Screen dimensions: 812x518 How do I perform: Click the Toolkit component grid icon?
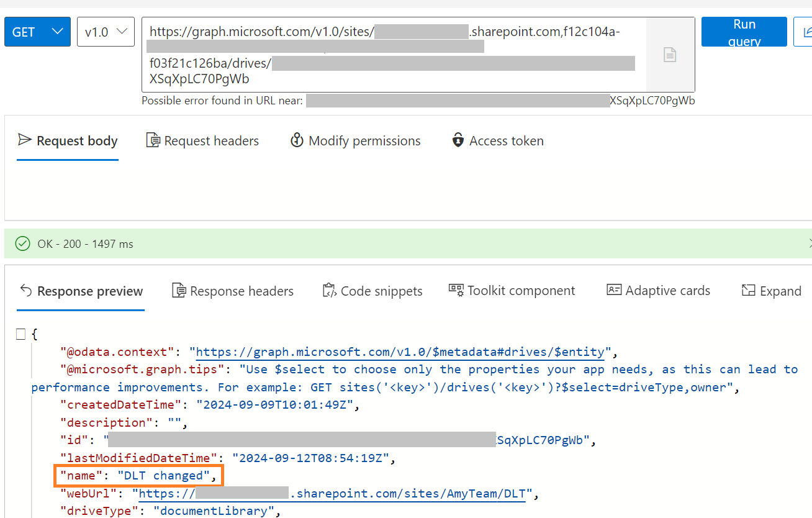tap(456, 290)
